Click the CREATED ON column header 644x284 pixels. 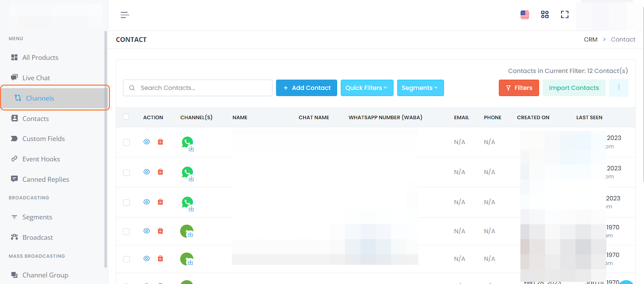(x=533, y=117)
